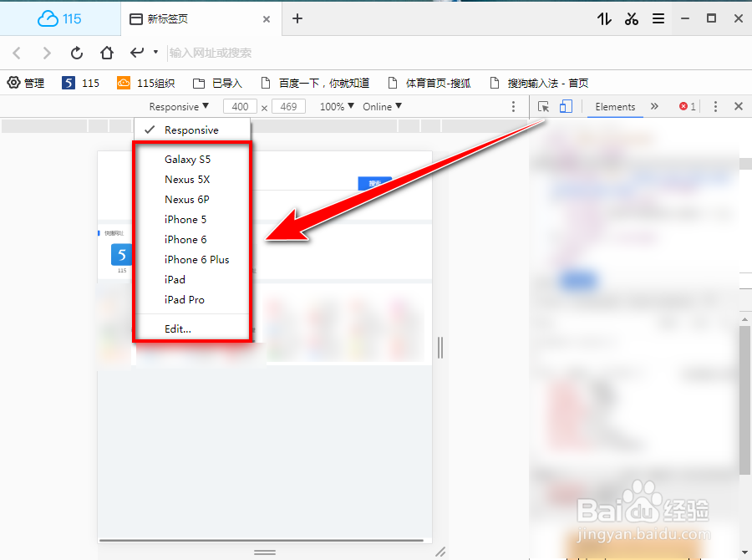Open the Online network throttling dropdown

[x=382, y=106]
